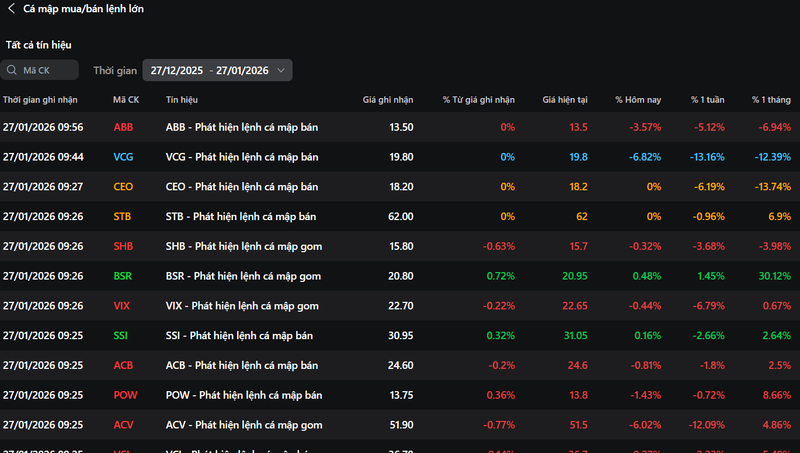Select the VIX - Phát hiện lệnh cá mập gom row
800x453 pixels.
click(400, 306)
